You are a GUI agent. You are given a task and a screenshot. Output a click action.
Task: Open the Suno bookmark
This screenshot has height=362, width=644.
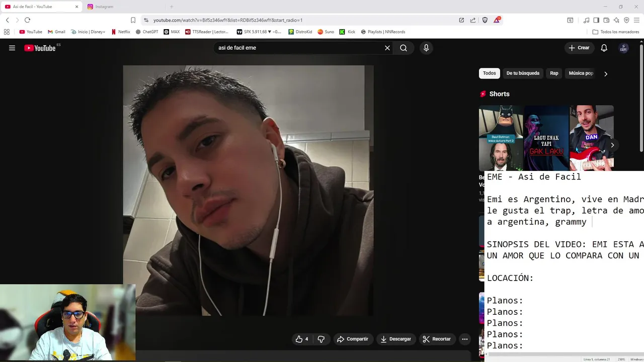[x=326, y=32]
